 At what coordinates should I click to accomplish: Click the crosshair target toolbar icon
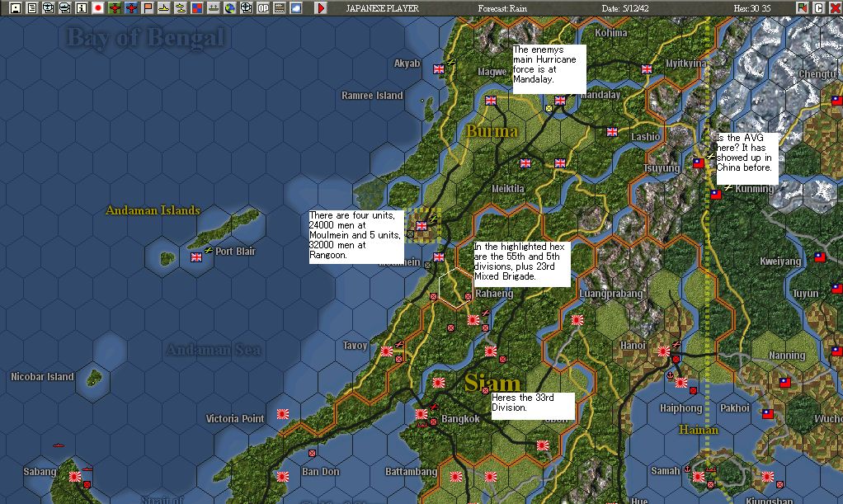[247, 8]
